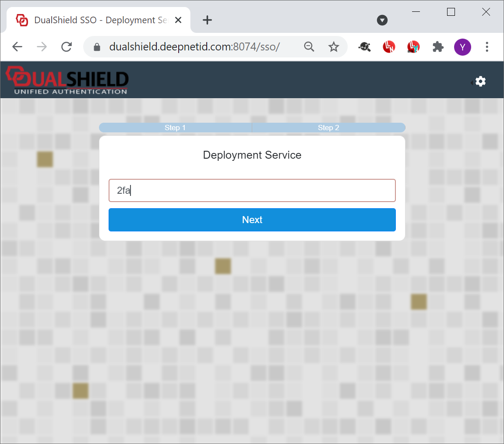Open the Chrome three-dot menu

click(487, 47)
